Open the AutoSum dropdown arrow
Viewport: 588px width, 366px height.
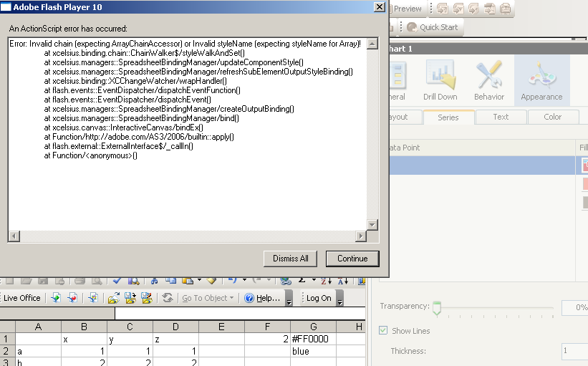tap(314, 280)
